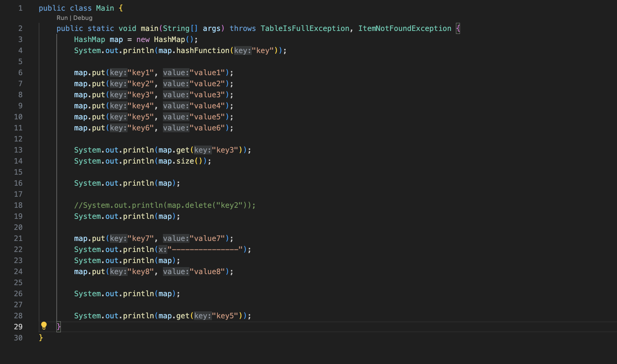Click the closing brace on line 30
Viewport: 617px width, 364px height.
(41, 338)
